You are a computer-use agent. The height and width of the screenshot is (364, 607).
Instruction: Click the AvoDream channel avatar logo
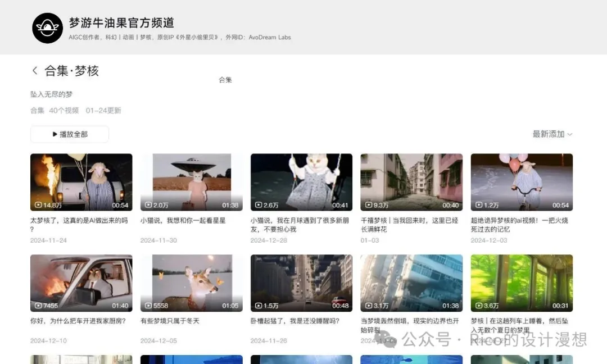47,28
